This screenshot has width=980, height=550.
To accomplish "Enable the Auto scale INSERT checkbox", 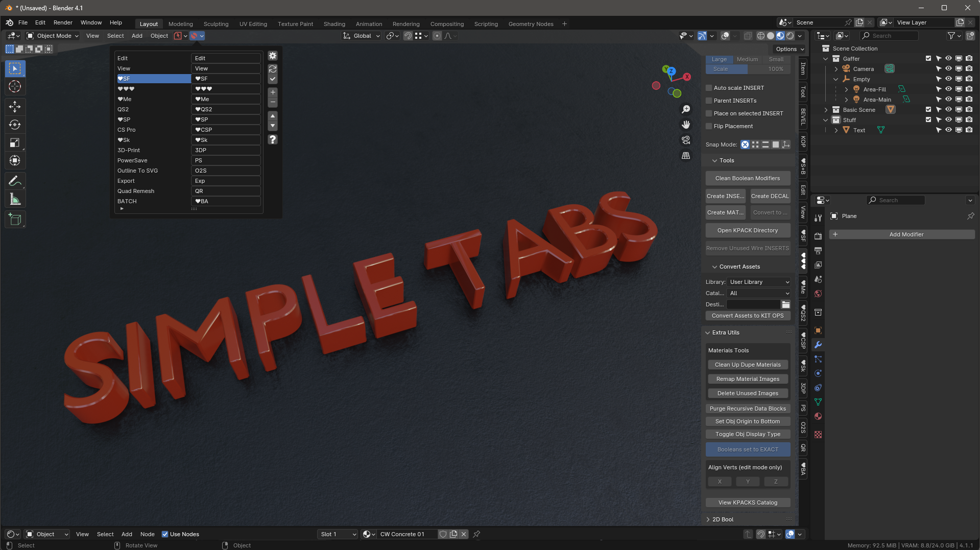I will tap(709, 88).
